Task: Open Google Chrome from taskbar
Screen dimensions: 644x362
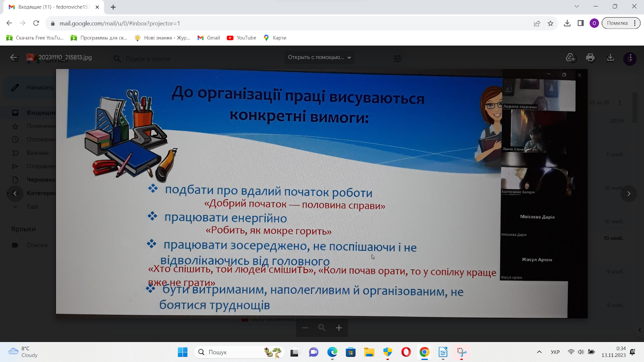Action: [425, 352]
